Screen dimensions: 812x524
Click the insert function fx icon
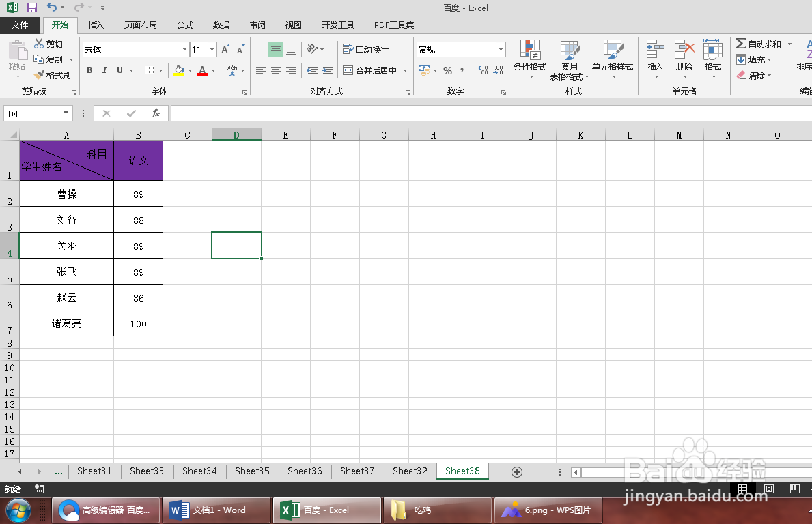(155, 113)
